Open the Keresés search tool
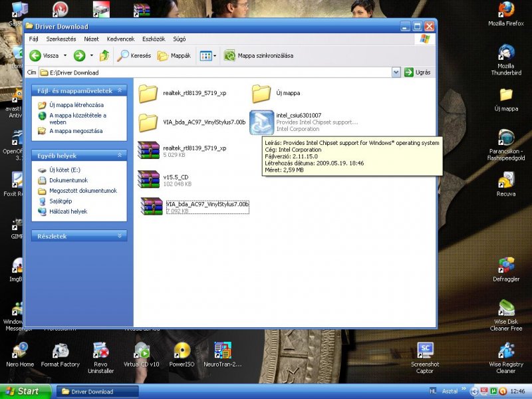Viewport: 532px width, 399px height. pyautogui.click(x=134, y=56)
